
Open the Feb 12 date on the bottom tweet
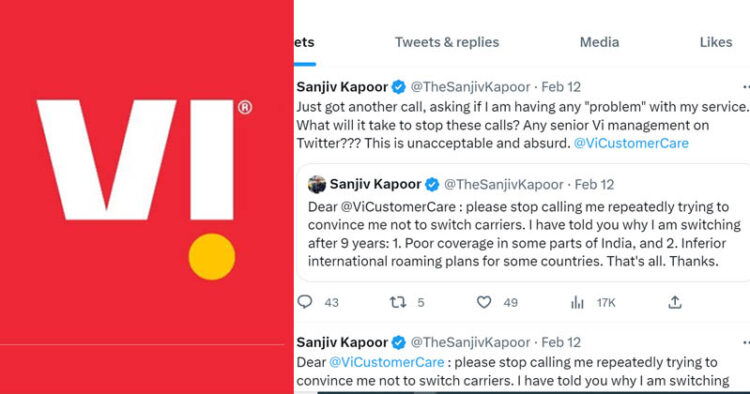pos(561,342)
